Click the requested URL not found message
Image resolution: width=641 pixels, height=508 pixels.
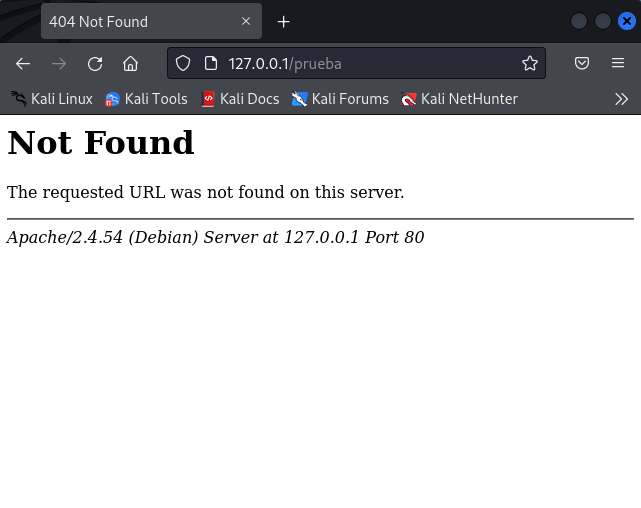[x=206, y=192]
